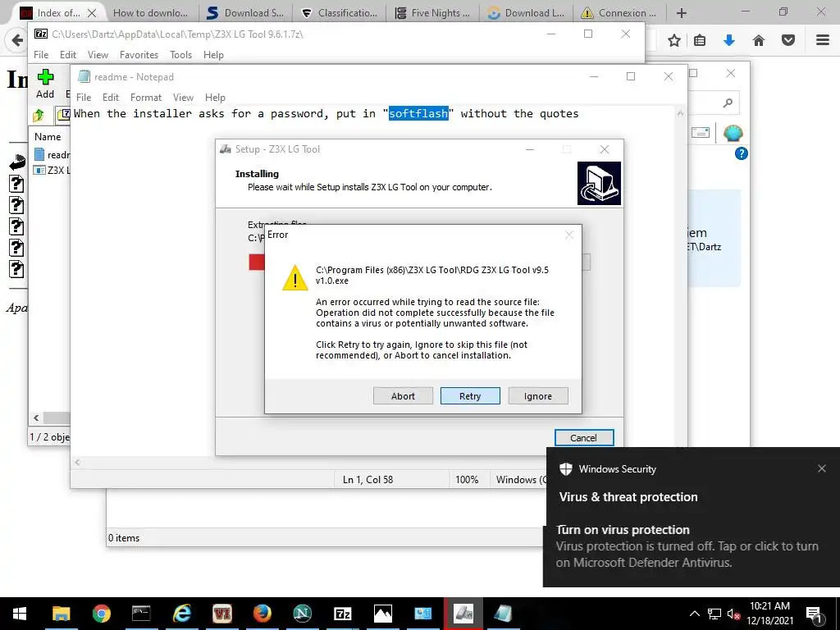Click the blue help question mark icon
The image size is (840, 630).
742,153
